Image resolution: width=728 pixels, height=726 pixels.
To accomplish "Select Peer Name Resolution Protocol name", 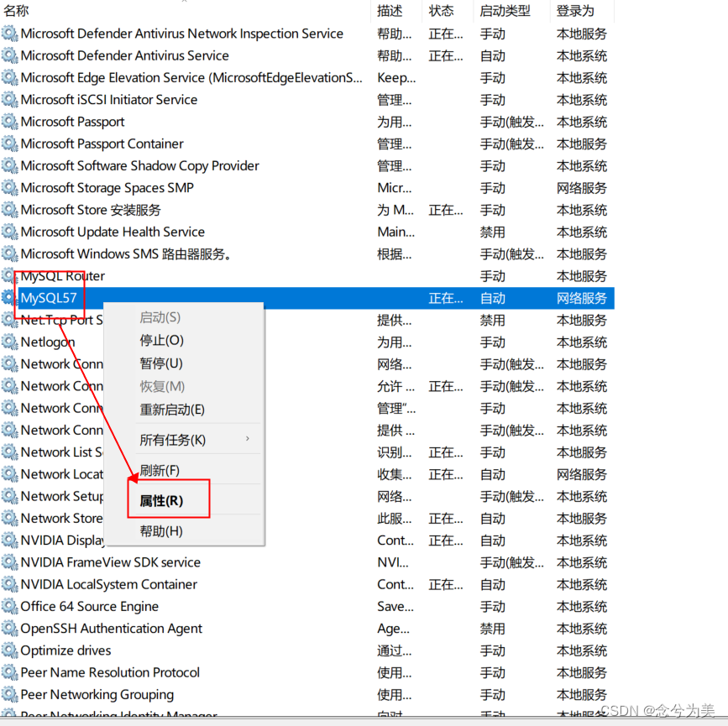I will click(110, 672).
